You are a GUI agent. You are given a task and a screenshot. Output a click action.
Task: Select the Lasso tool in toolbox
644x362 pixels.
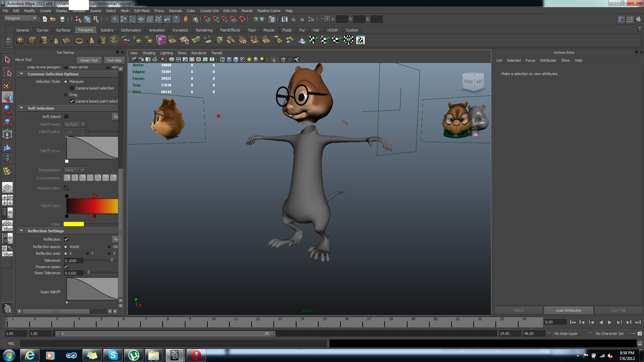click(7, 72)
